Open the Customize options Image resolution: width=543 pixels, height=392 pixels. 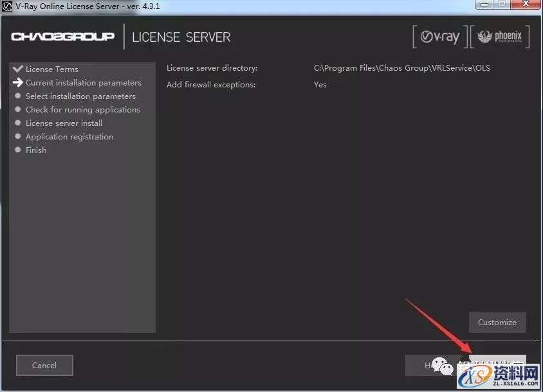(497, 322)
